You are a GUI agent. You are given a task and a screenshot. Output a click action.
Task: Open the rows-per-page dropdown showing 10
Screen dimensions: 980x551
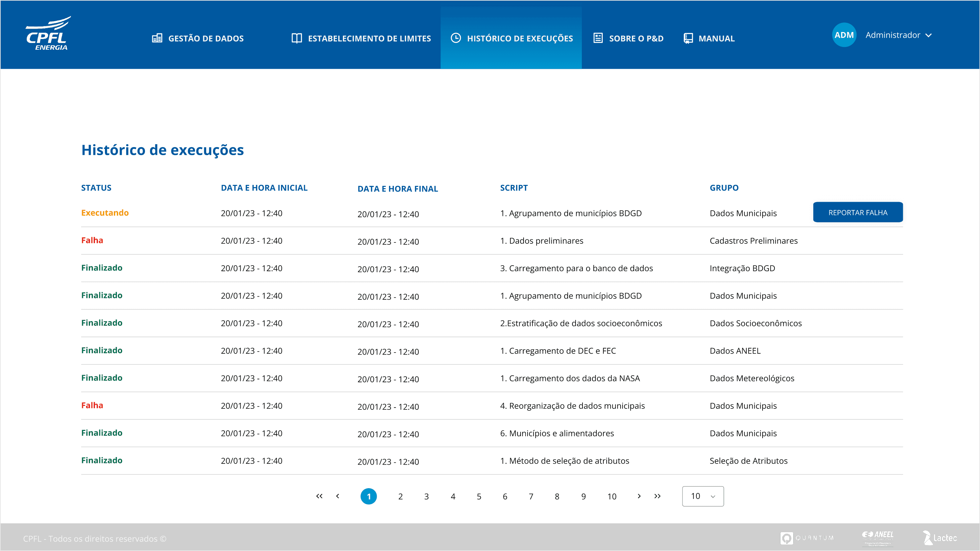pyautogui.click(x=703, y=496)
